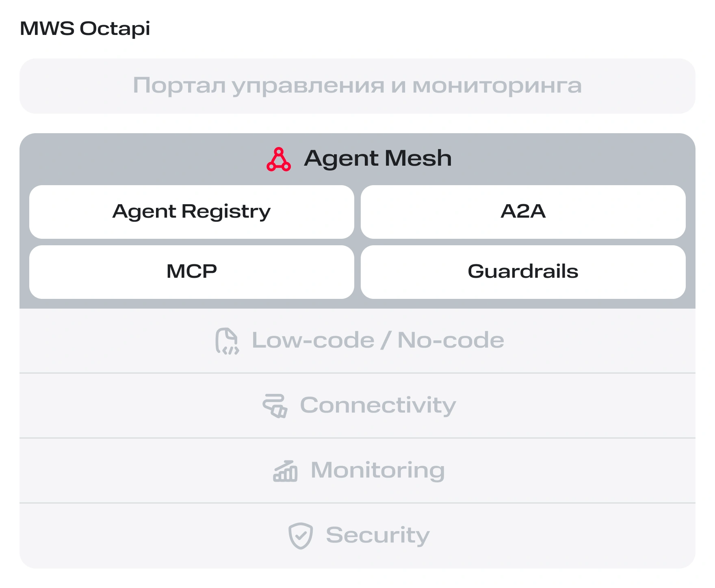The height and width of the screenshot is (588, 715).
Task: Select the A2A block
Action: pyautogui.click(x=523, y=212)
